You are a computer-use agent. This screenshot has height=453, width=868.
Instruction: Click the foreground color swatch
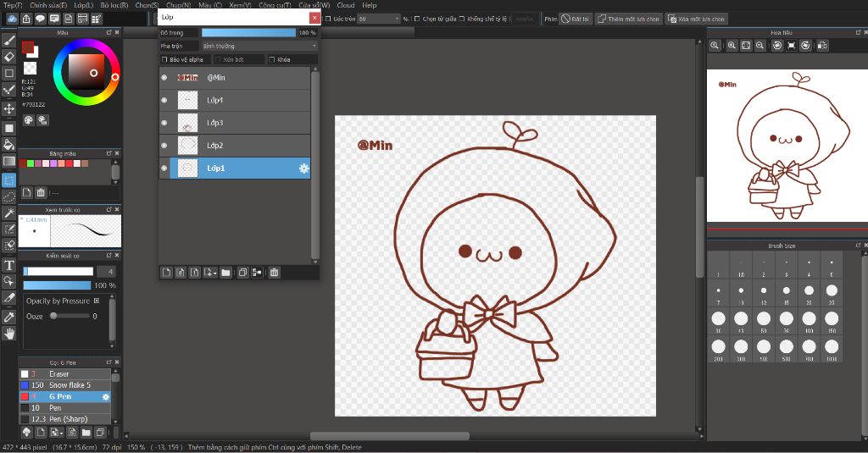28,47
